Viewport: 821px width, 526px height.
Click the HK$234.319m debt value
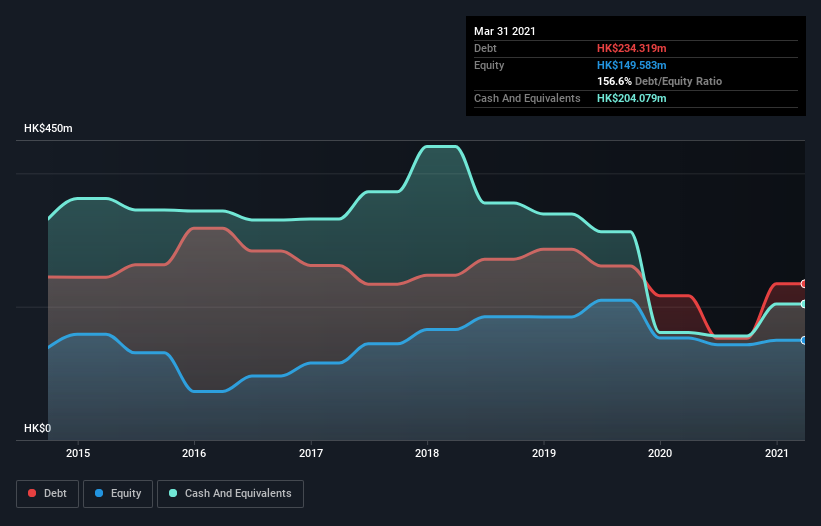coord(631,48)
